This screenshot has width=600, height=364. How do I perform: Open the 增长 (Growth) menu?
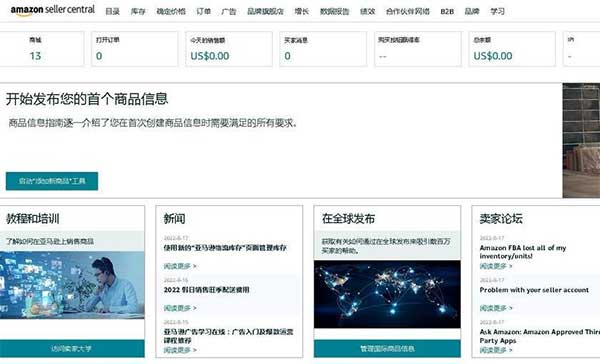click(x=302, y=11)
